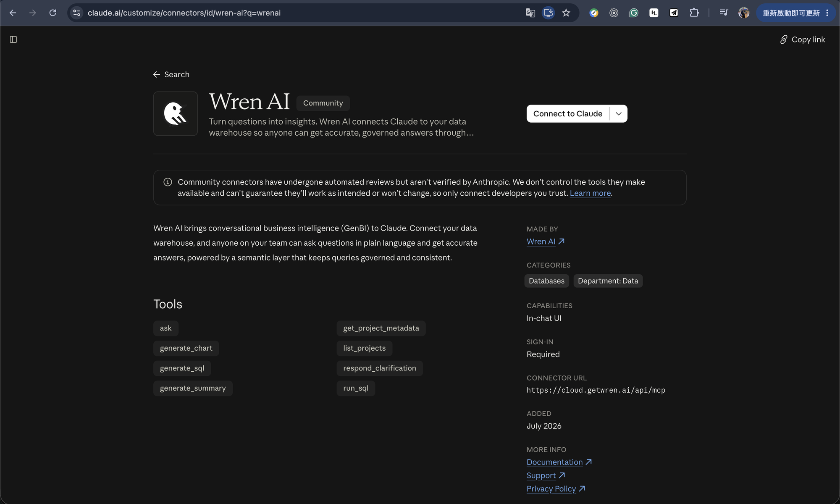
Task: Click the Wren AI logo thumbnail
Action: [176, 113]
